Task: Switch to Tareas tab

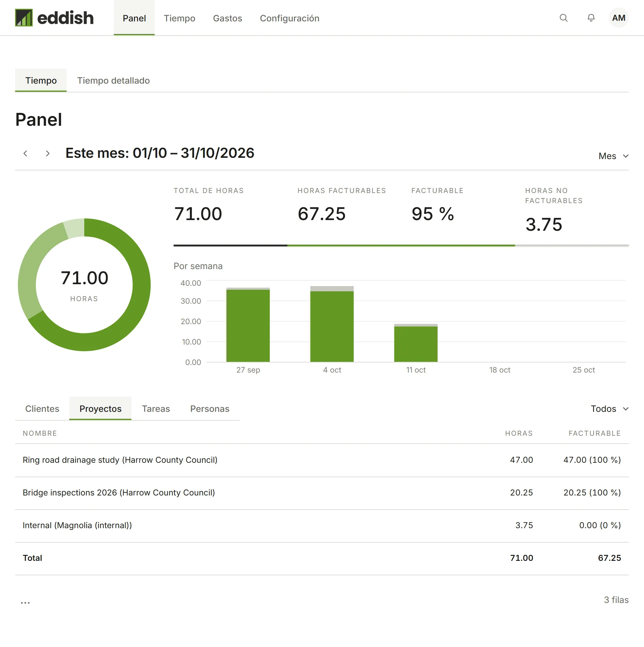Action: tap(156, 409)
